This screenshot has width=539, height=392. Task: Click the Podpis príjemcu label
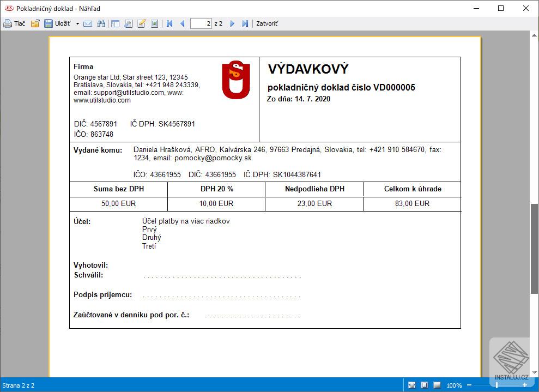pos(102,295)
